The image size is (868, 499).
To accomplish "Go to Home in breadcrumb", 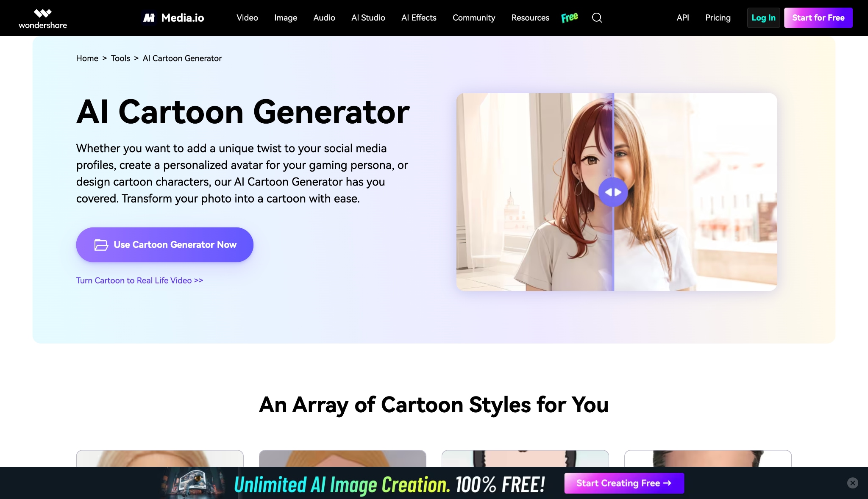I will [87, 58].
